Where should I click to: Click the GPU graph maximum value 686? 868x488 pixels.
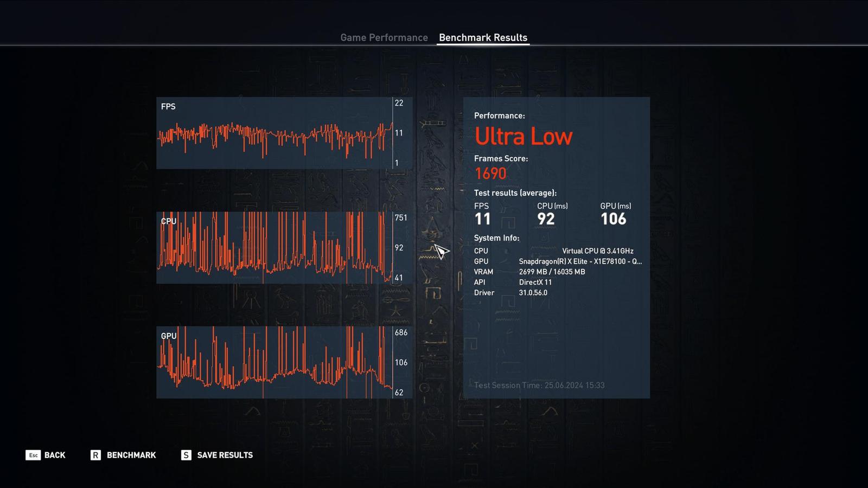(x=401, y=332)
